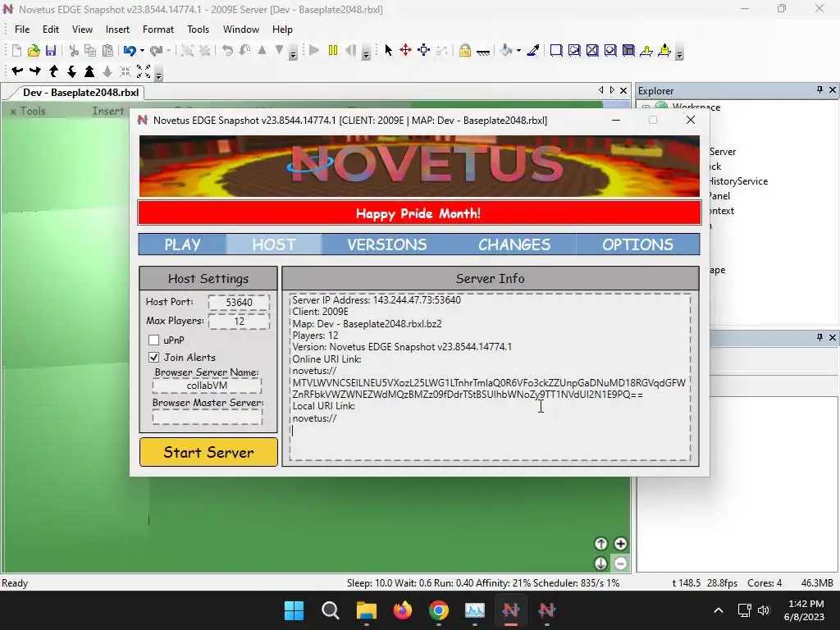This screenshot has height=630, width=840.
Task: Click the Motor tool icon
Action: point(664,50)
